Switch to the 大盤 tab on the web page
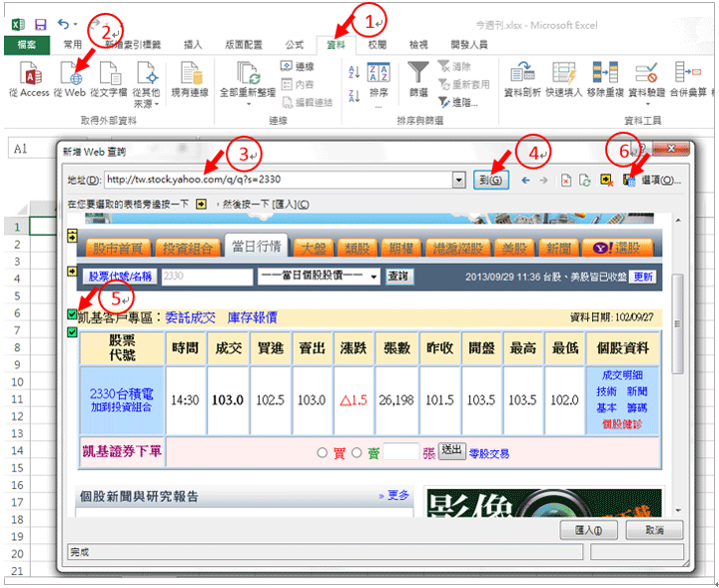Screen dimensions: 719x588 pos(313,248)
